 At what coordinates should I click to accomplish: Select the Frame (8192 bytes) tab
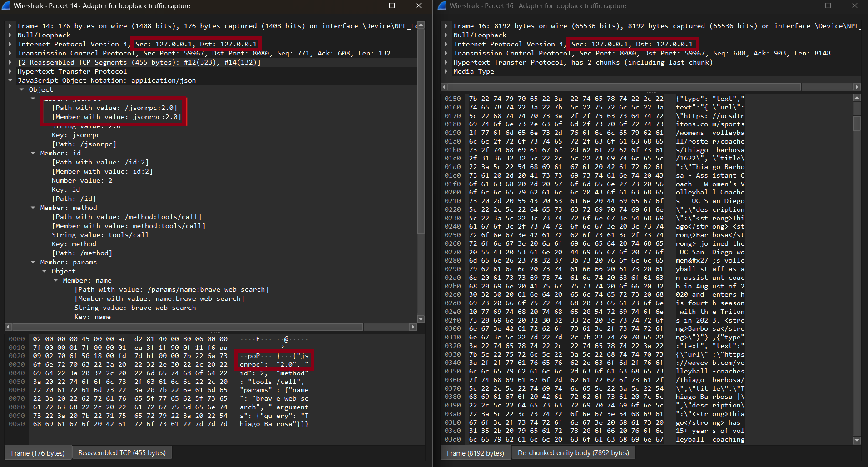(x=475, y=452)
